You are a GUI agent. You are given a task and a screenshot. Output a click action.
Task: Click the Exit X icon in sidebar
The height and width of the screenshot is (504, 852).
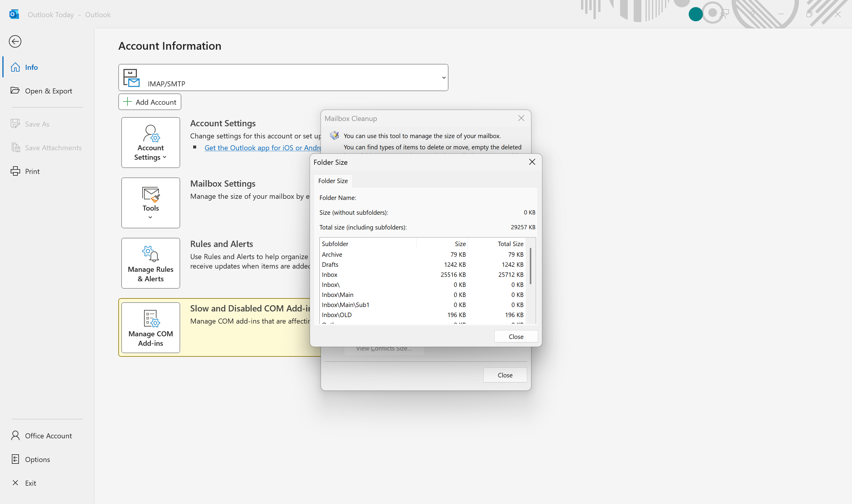[x=15, y=483]
